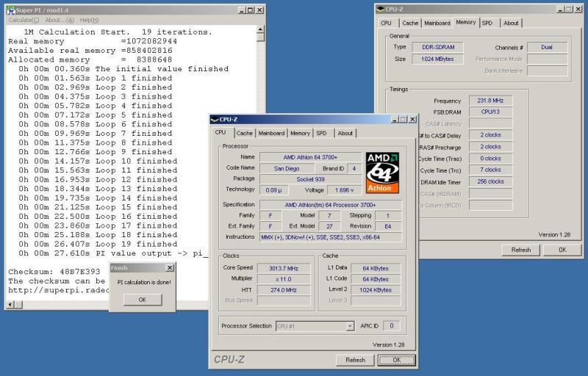Click the Memory tab in back CPU-Z window
Viewport: 588px width, 376px height.
coord(466,23)
